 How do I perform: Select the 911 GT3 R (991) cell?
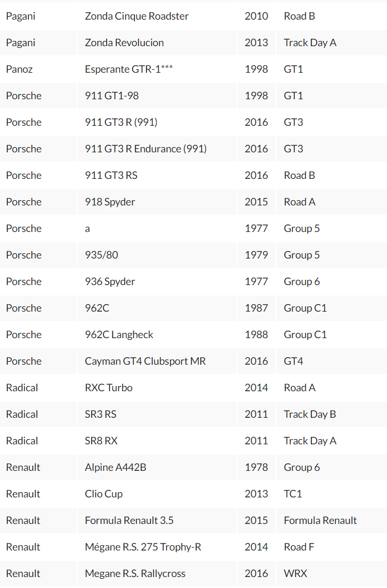point(157,122)
